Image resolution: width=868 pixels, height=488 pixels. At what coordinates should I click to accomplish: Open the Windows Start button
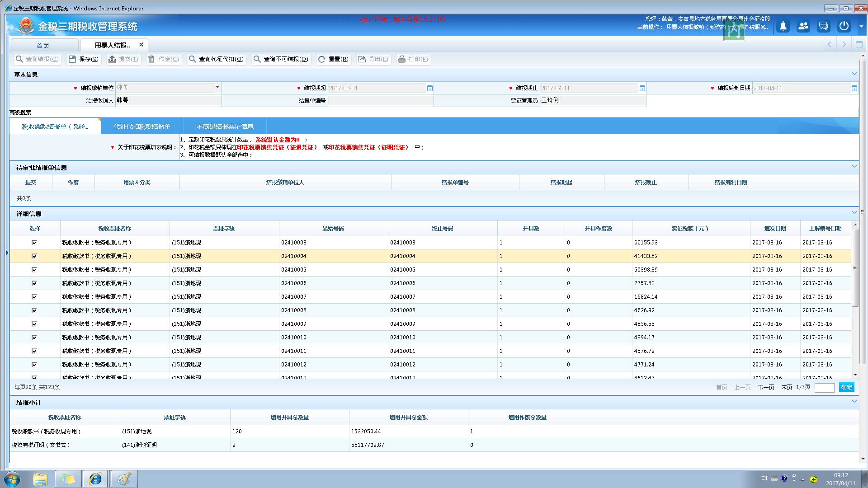coord(12,479)
